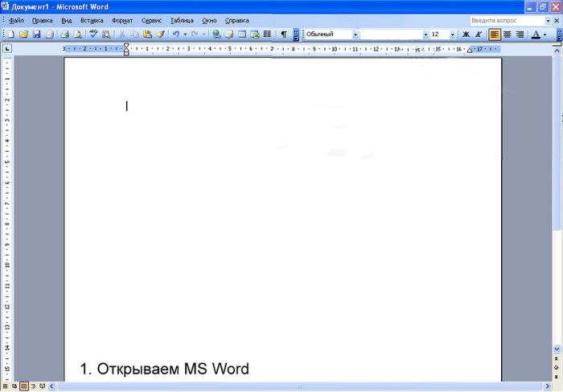Click the Permission toolbar icon

(x=49, y=35)
